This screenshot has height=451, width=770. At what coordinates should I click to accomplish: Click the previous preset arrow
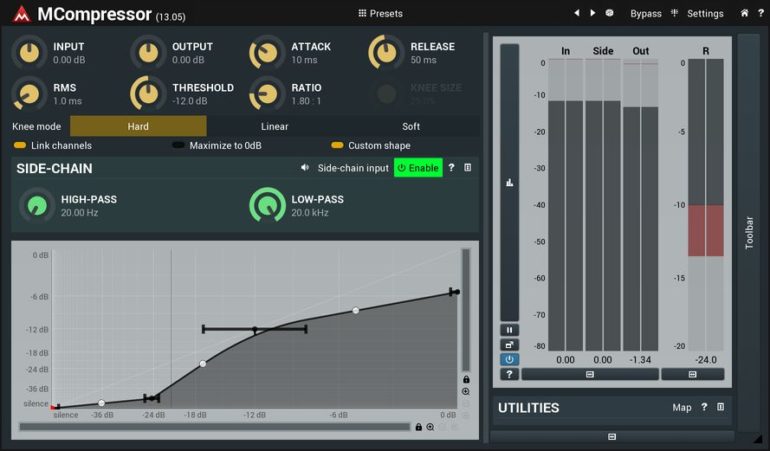[x=577, y=13]
